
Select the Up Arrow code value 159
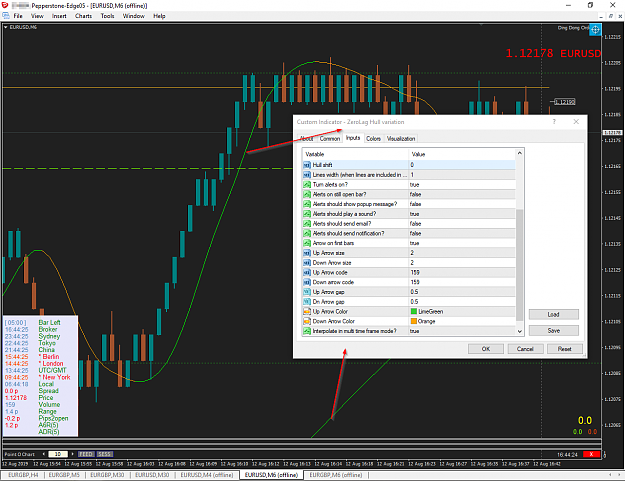(462, 272)
